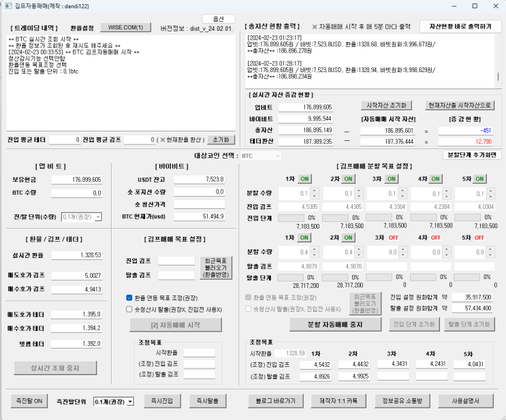Click 분할 자동매매 중지 button

335,325
